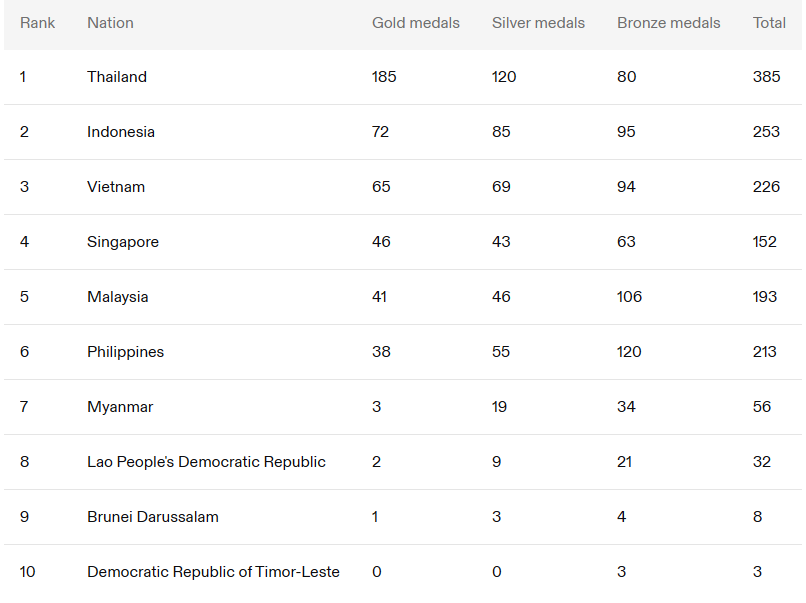Click the Malaysia nation cell
This screenshot has width=806, height=603.
pos(118,297)
